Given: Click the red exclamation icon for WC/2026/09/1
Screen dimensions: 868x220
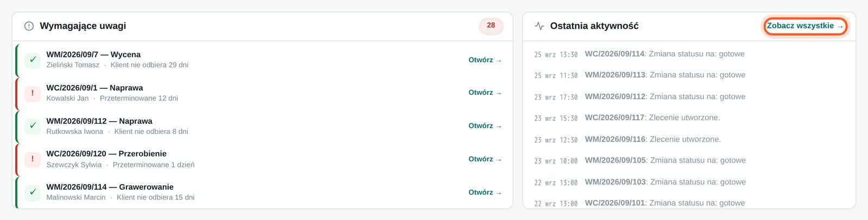Looking at the screenshot, I should point(33,93).
